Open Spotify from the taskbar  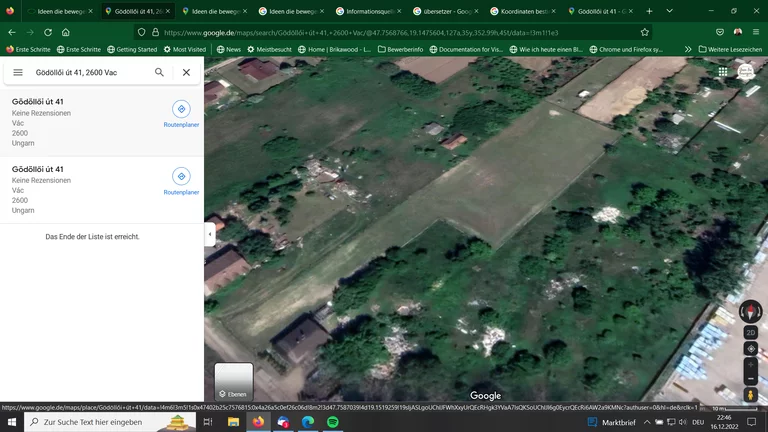[333, 422]
